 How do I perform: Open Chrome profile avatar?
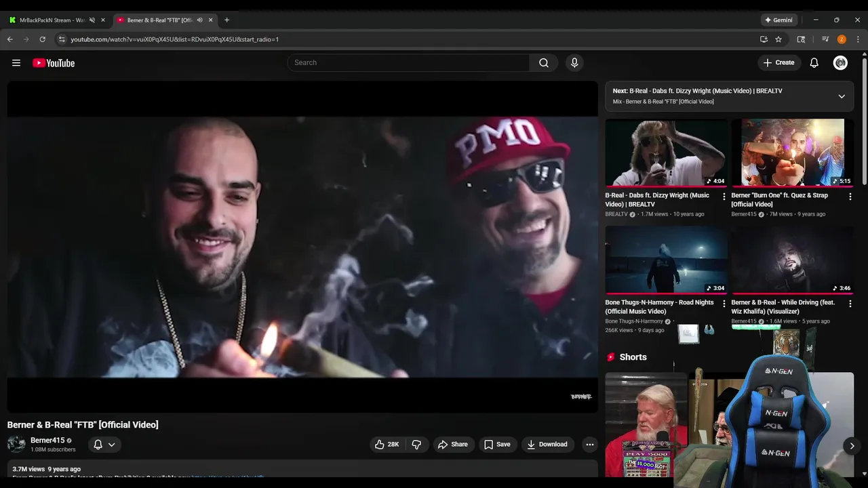(x=842, y=39)
